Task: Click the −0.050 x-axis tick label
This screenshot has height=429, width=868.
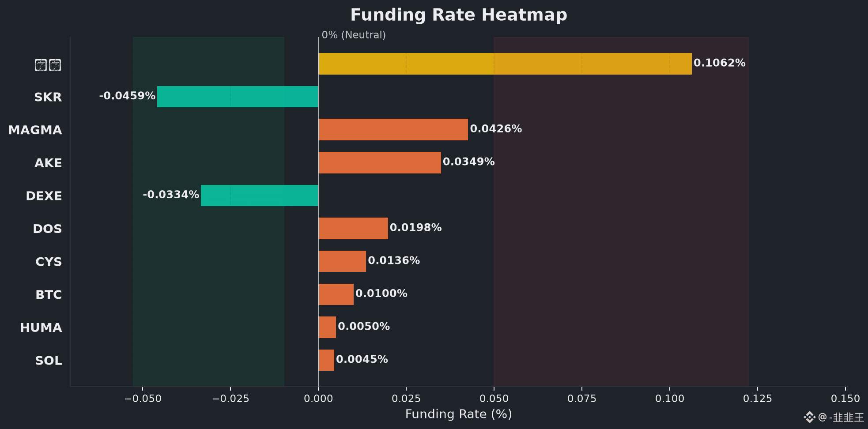Action: pyautogui.click(x=143, y=399)
